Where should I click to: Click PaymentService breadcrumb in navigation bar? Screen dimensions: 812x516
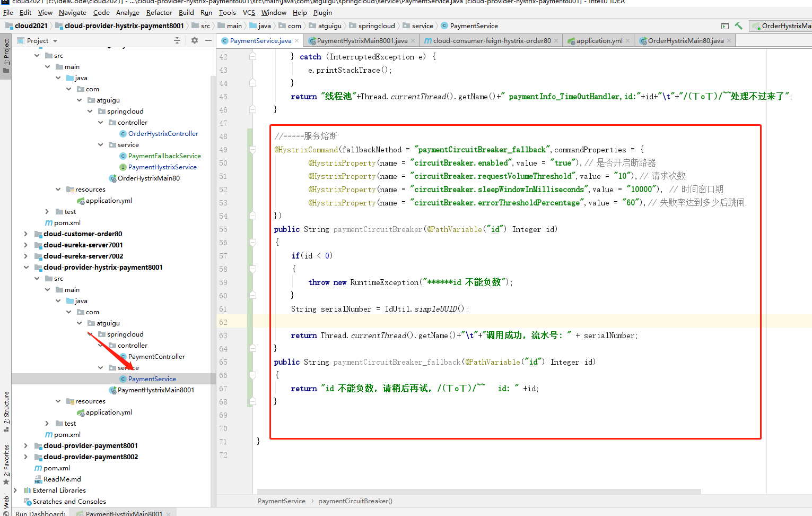(x=474, y=25)
